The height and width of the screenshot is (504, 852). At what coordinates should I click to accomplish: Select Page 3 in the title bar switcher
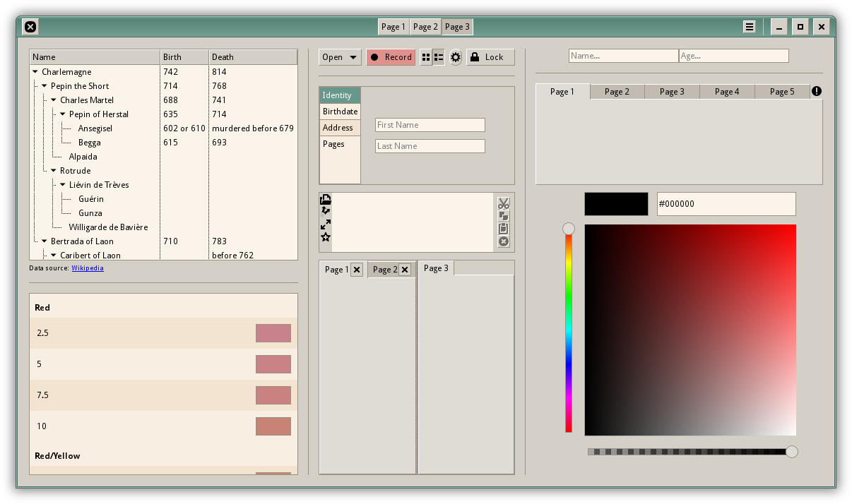click(457, 27)
